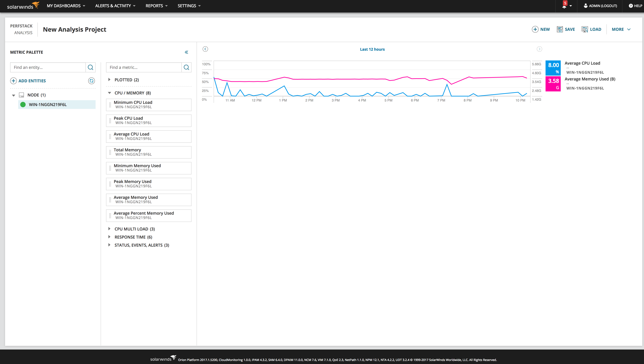
Task: Click the Load project icon
Action: [585, 29]
